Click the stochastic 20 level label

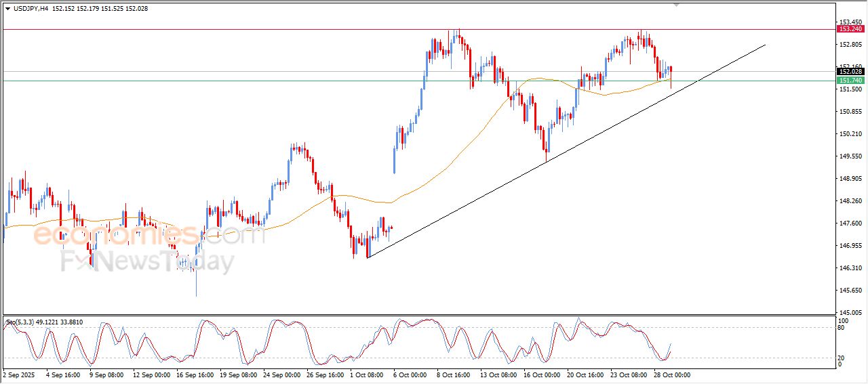coord(843,357)
